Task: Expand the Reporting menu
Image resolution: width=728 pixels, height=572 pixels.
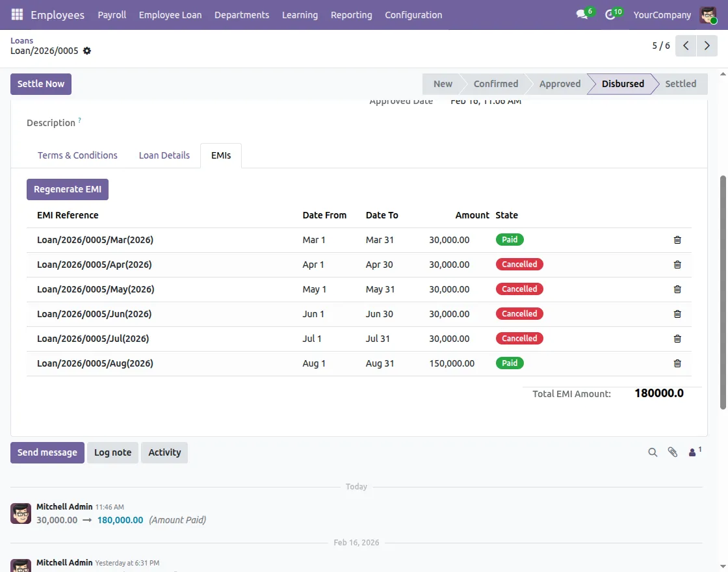Action: 351,14
